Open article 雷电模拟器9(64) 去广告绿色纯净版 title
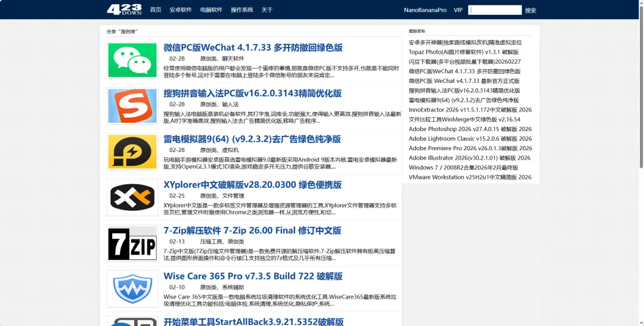Viewport: 644px width, 326px height. click(252, 139)
